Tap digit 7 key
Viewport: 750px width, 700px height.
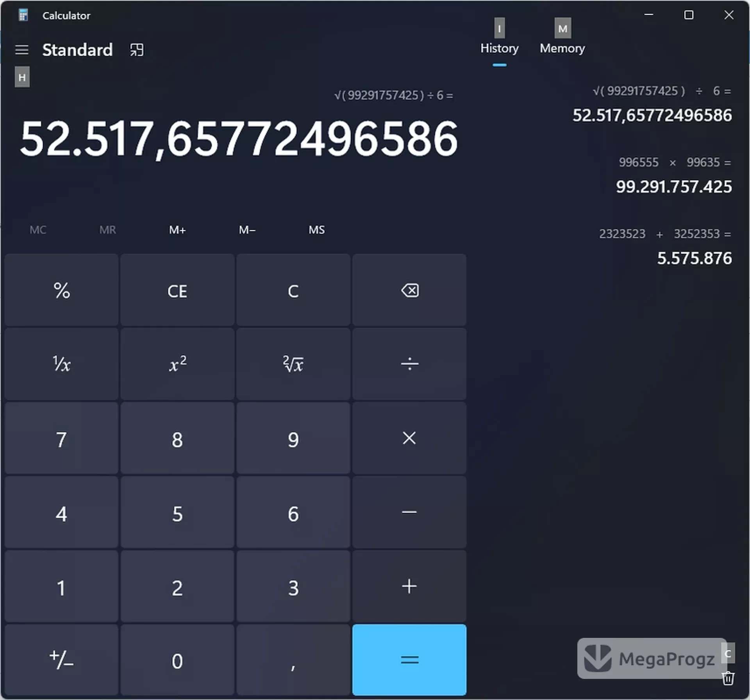coord(61,438)
